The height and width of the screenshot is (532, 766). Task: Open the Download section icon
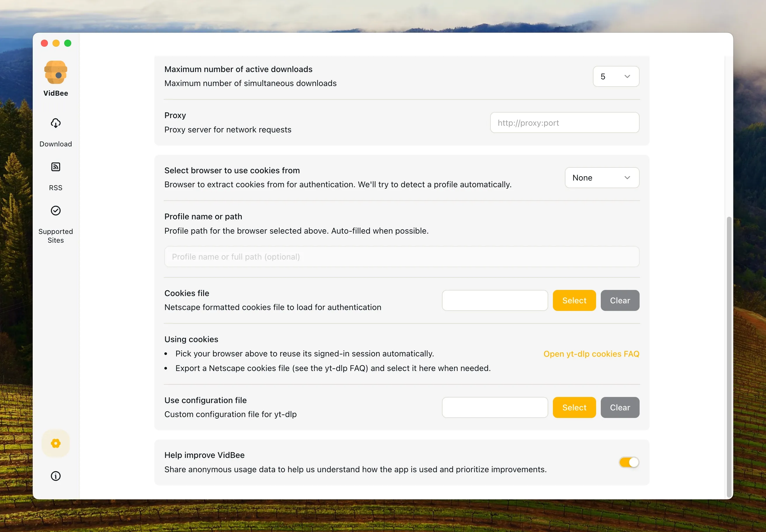tap(56, 123)
